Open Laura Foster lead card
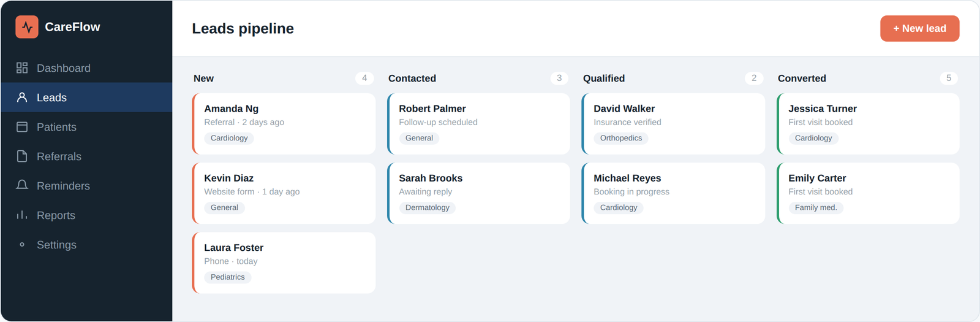This screenshot has width=980, height=322. click(284, 263)
